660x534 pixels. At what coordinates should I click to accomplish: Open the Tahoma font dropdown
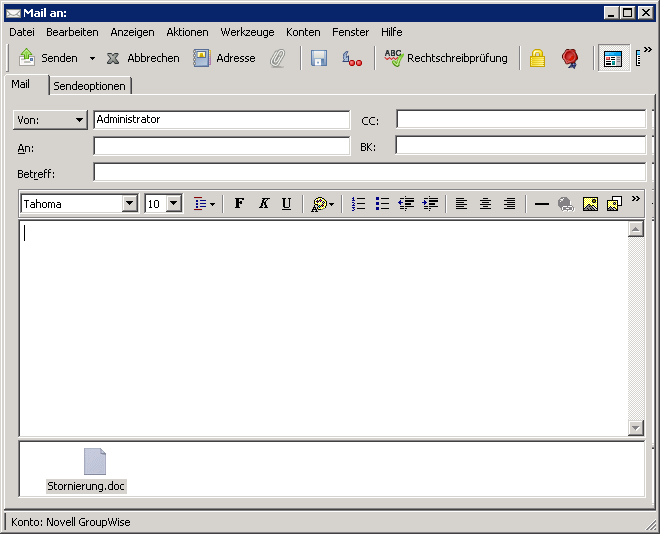click(x=129, y=204)
